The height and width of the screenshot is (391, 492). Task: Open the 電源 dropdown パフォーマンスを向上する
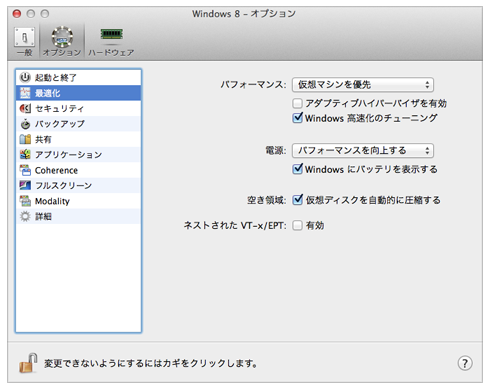tap(363, 151)
